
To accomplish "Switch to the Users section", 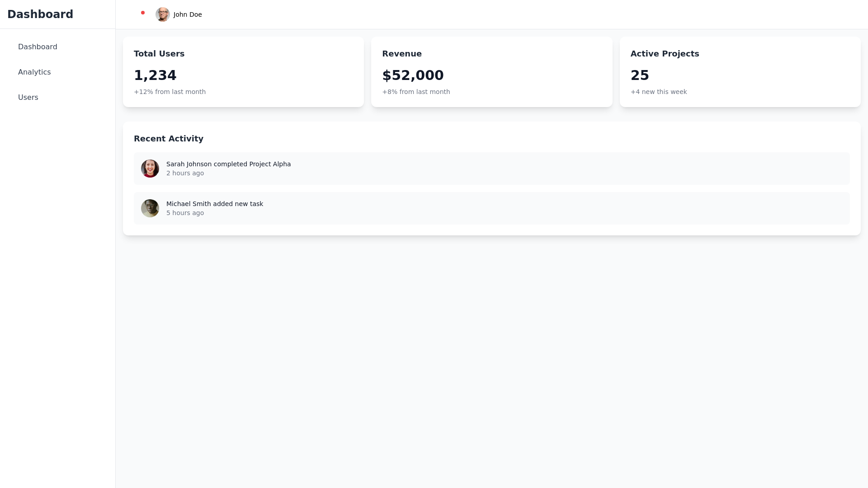I will point(28,97).
